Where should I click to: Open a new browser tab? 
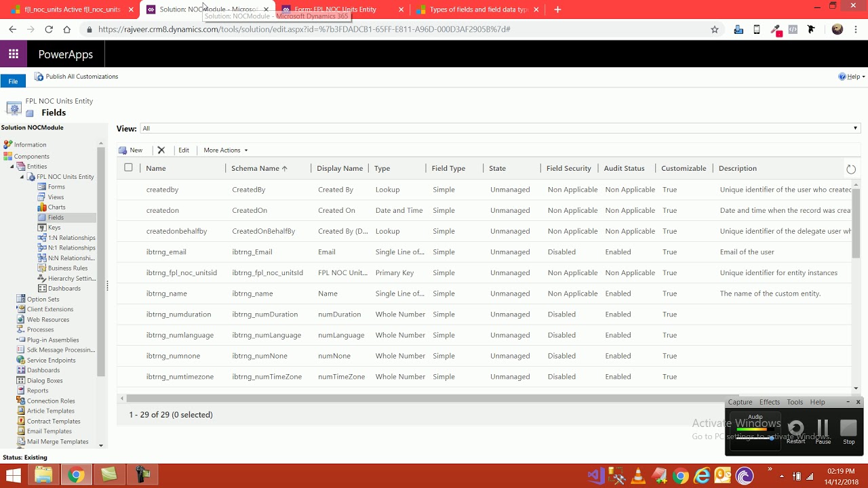(x=557, y=9)
